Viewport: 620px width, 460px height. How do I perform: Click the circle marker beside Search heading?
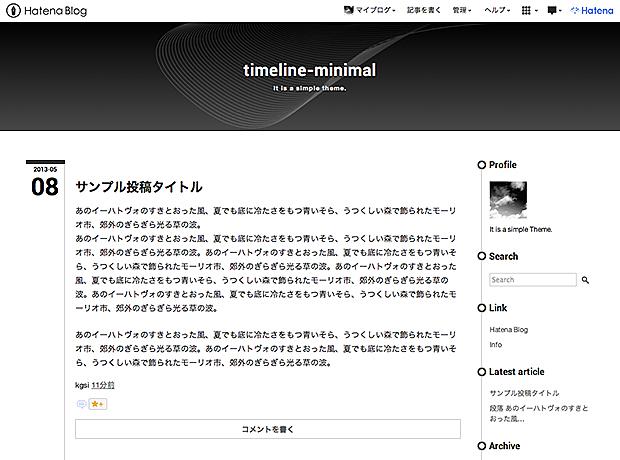(x=482, y=256)
